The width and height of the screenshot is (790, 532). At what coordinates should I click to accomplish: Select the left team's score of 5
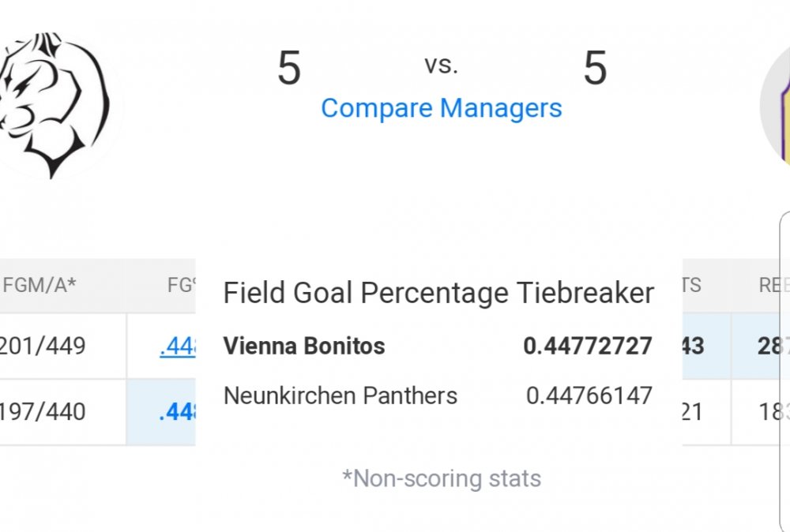(289, 67)
